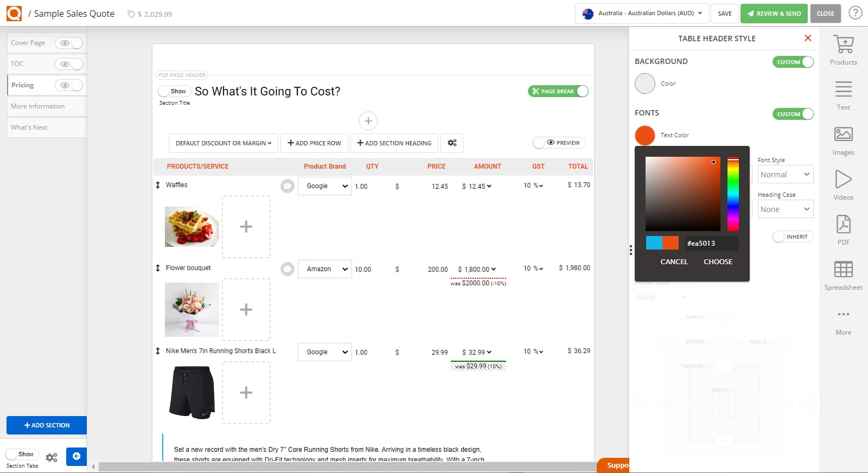This screenshot has height=473, width=868.
Task: Open Product Brand dropdown for Nike shorts
Action: point(325,352)
